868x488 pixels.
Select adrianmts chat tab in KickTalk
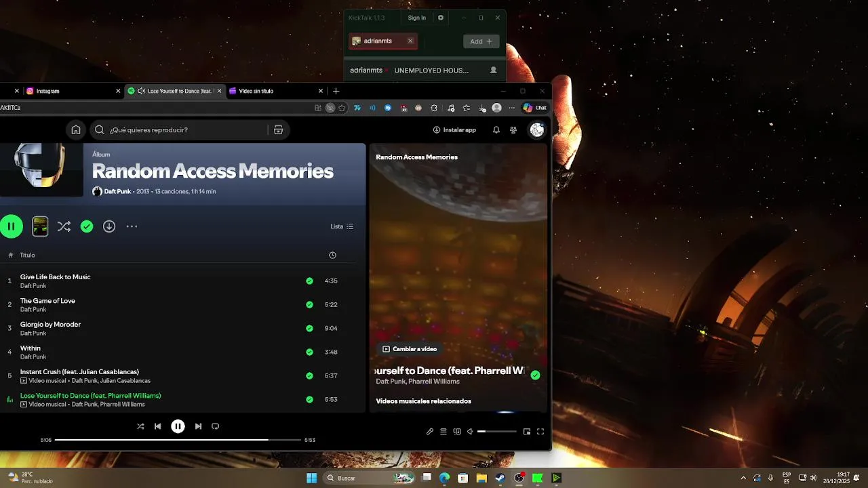coord(382,41)
